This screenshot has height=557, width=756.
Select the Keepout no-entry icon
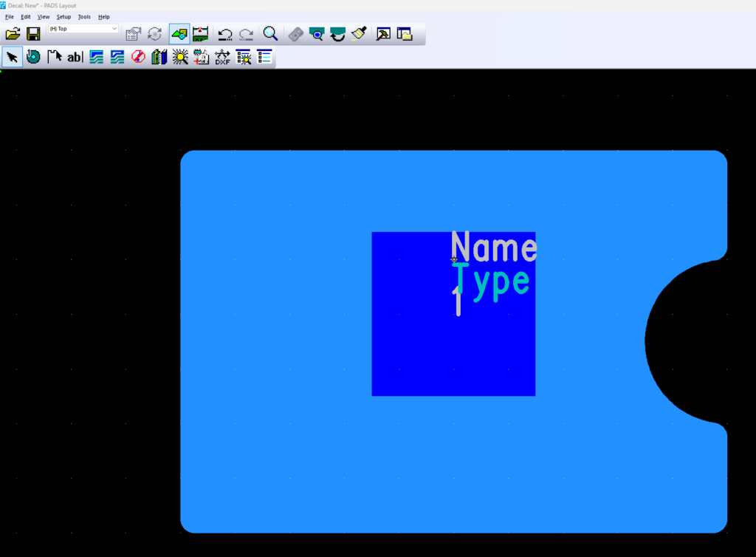pos(138,57)
